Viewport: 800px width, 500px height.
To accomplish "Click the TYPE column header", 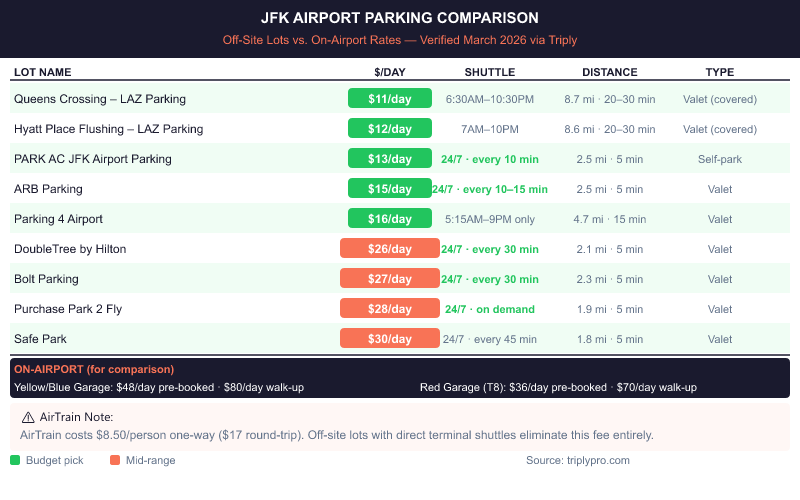I will [x=720, y=72].
